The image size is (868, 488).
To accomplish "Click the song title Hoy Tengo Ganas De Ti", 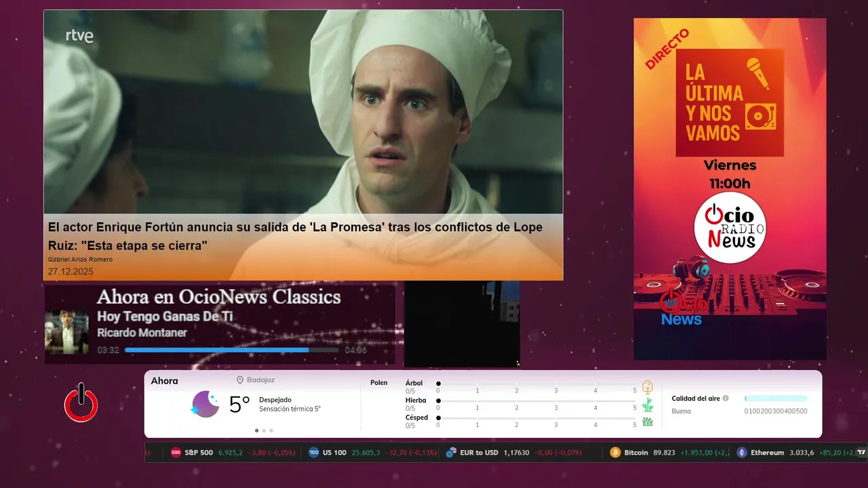I will (165, 316).
